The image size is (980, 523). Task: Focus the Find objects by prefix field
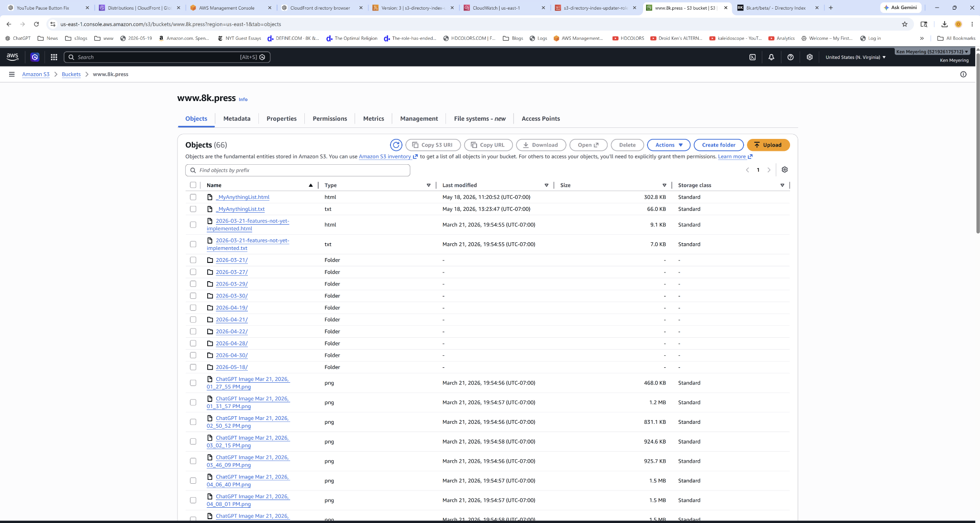(x=298, y=171)
